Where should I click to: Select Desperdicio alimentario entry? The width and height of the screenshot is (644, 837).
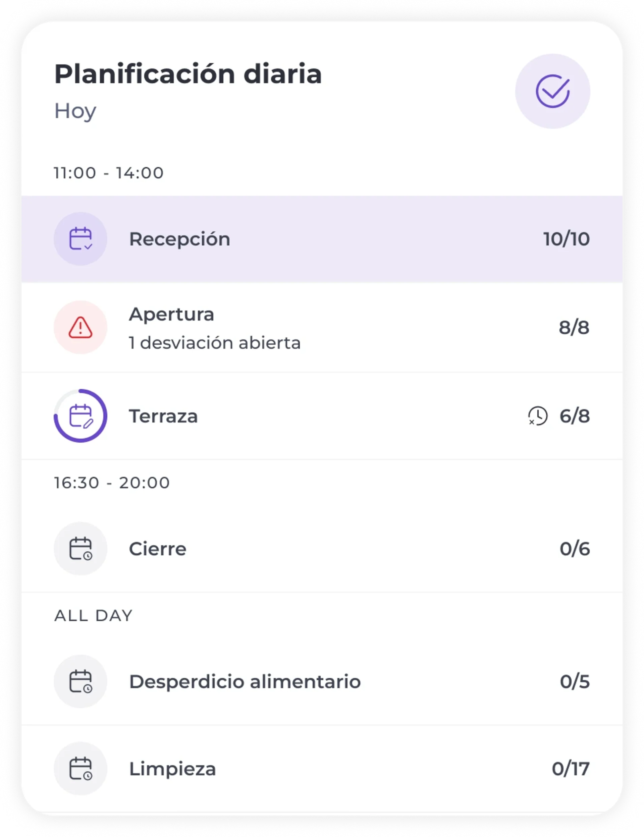322,681
